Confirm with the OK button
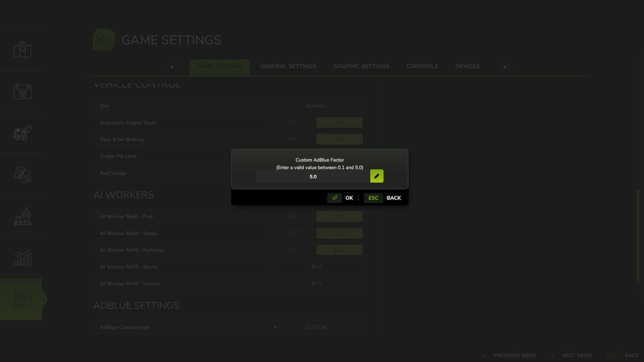This screenshot has height=362, width=644. click(349, 198)
